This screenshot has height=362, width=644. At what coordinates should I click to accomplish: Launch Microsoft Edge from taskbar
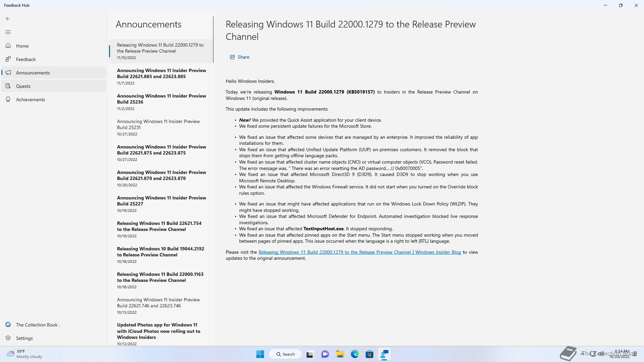(355, 354)
